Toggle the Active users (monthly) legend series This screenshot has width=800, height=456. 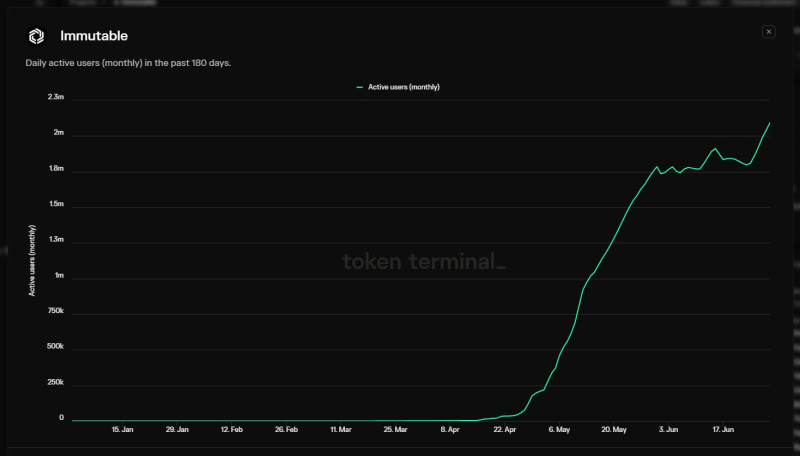[x=398, y=87]
